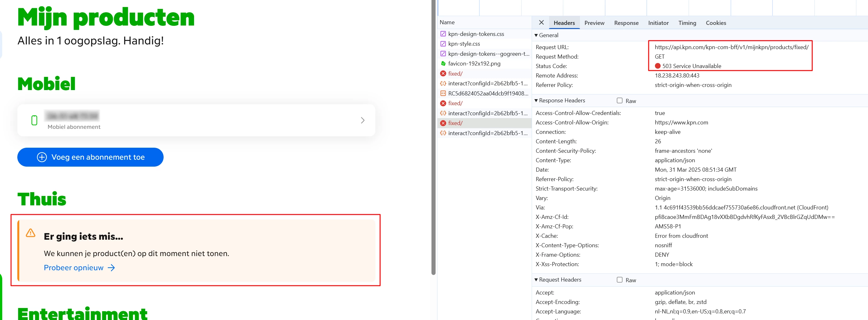Viewport: 868px width, 320px height.
Task: Click the 'Mobiel abonnement' label text
Action: [x=74, y=127]
